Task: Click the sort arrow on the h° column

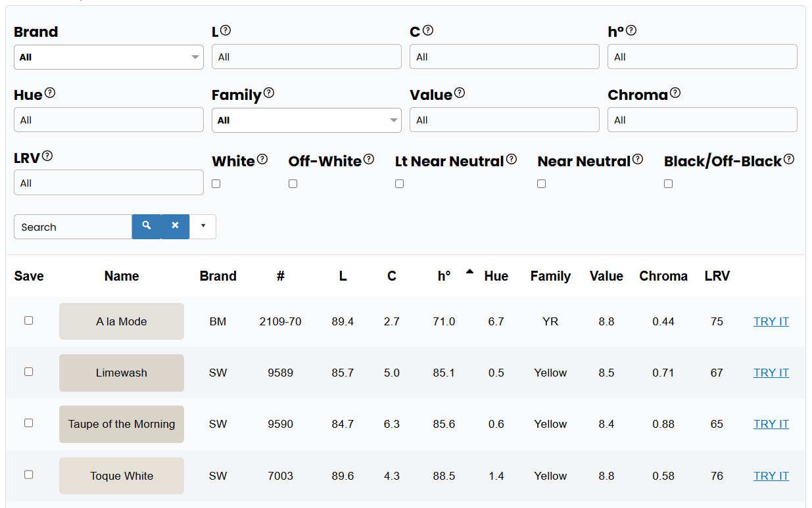Action: (469, 270)
